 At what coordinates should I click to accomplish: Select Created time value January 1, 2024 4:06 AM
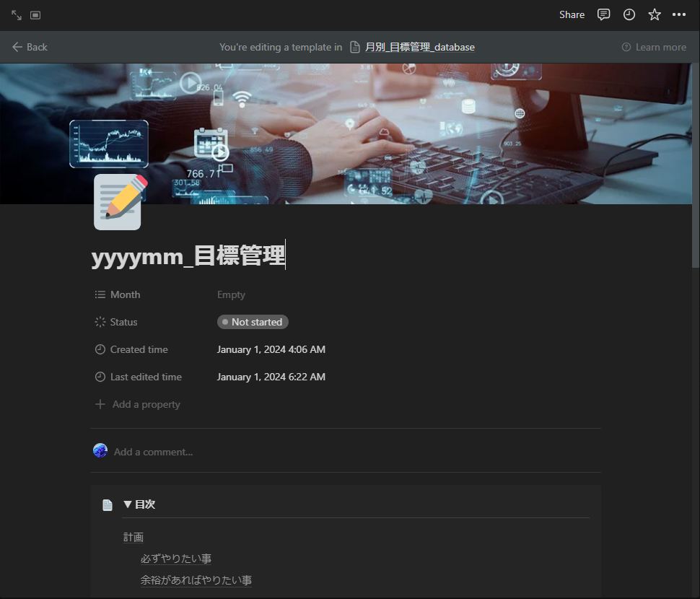coord(271,349)
